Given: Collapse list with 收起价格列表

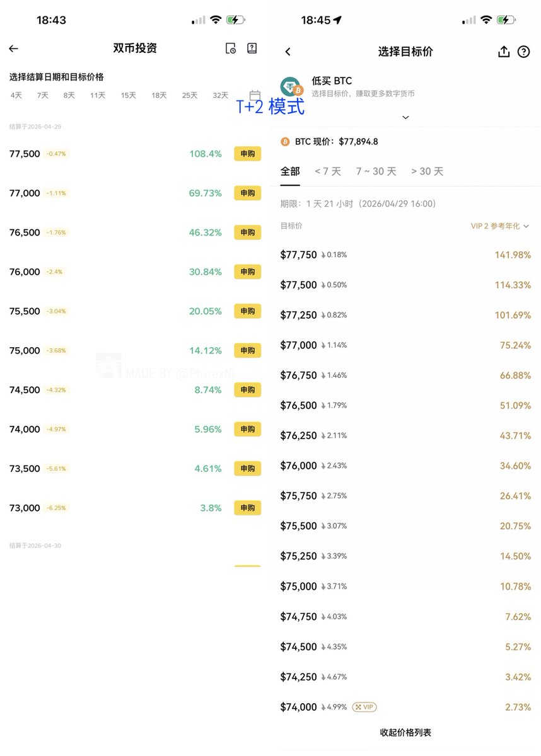Looking at the screenshot, I should (405, 732).
